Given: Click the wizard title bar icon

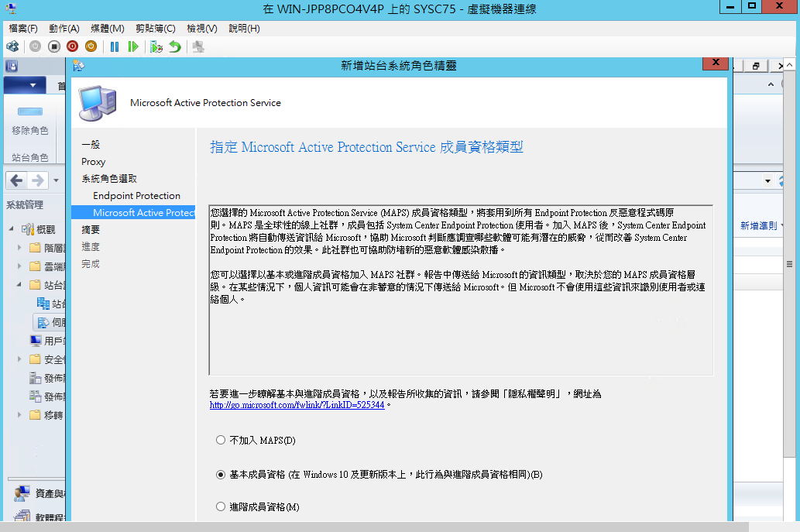Looking at the screenshot, I should click(x=78, y=66).
